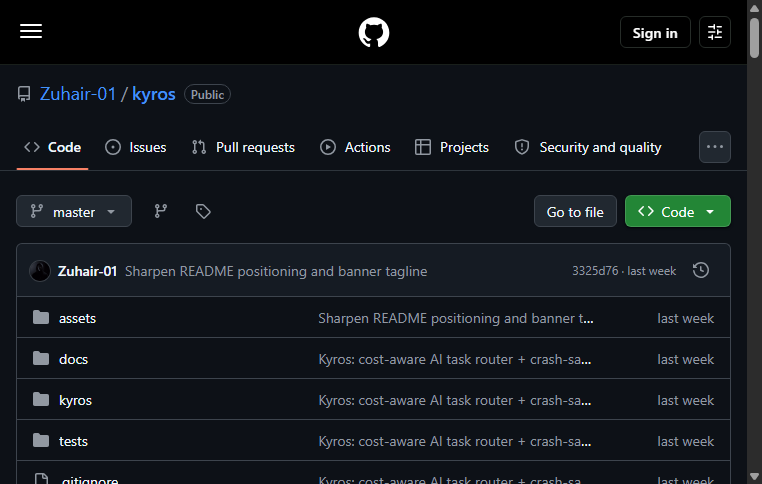Open the kyros folder
The width and height of the screenshot is (762, 484).
click(75, 400)
